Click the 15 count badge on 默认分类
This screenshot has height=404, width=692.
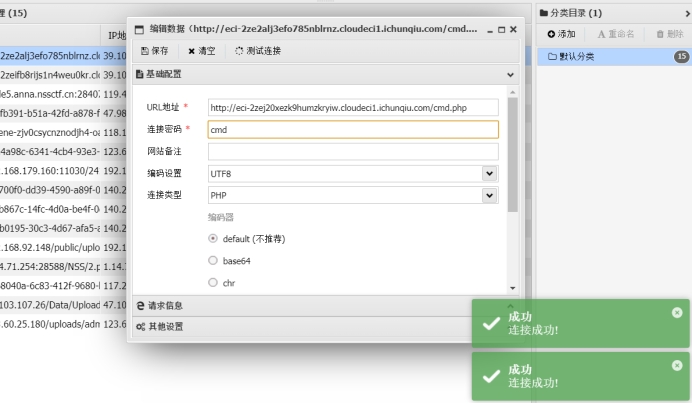681,57
